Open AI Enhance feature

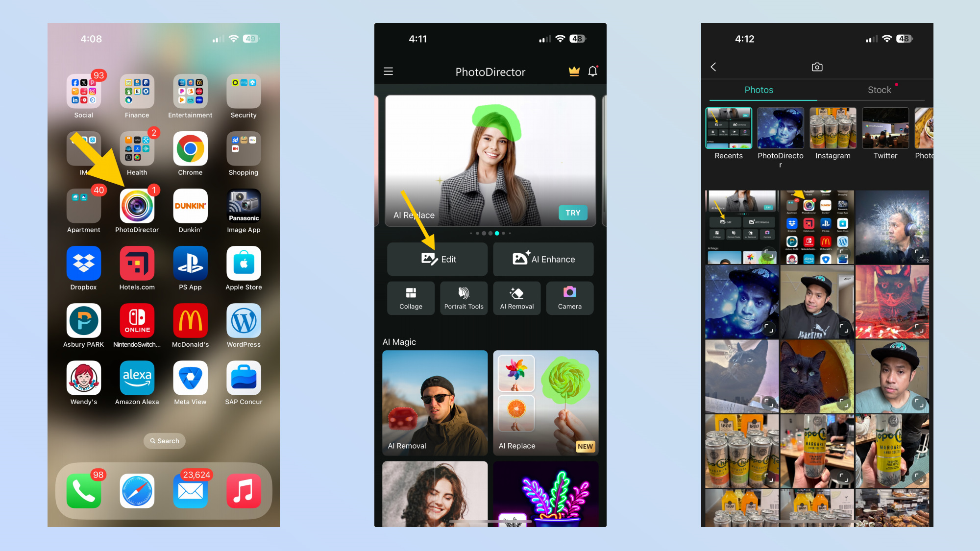point(544,258)
